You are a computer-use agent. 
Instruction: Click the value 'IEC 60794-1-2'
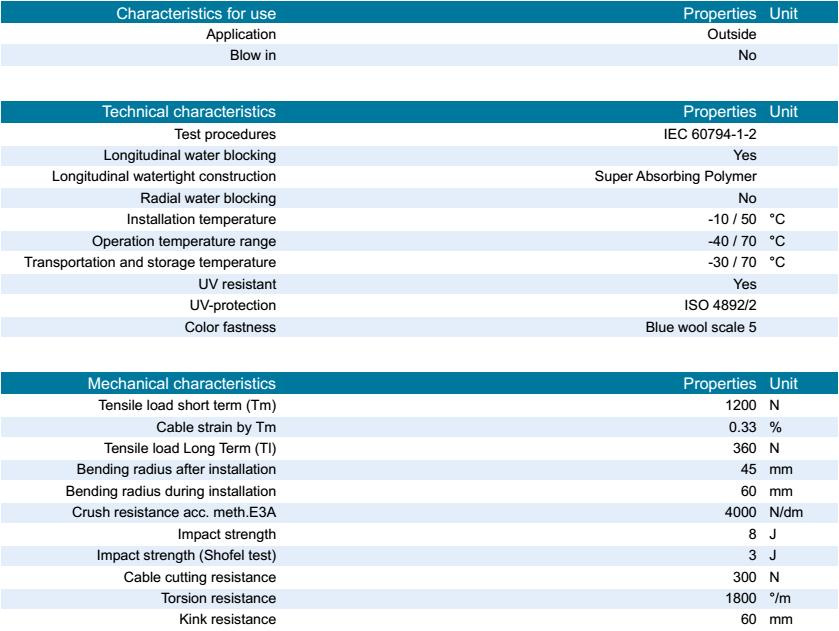(710, 134)
